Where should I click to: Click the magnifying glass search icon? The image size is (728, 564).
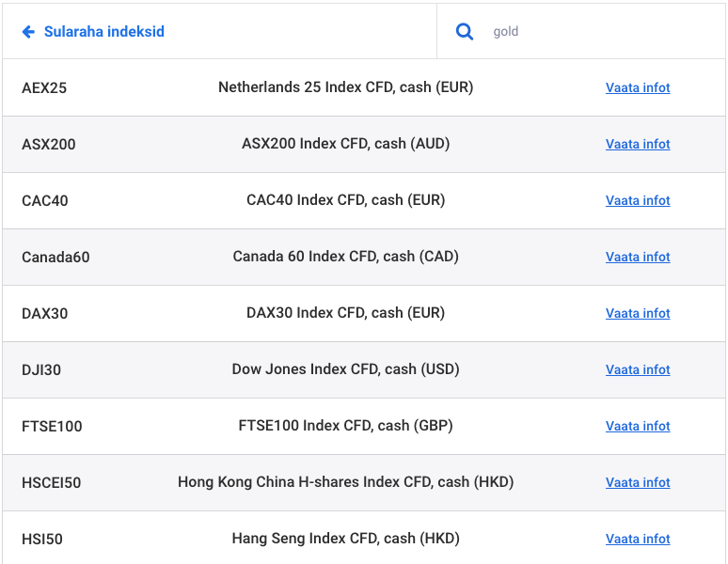[x=465, y=32]
